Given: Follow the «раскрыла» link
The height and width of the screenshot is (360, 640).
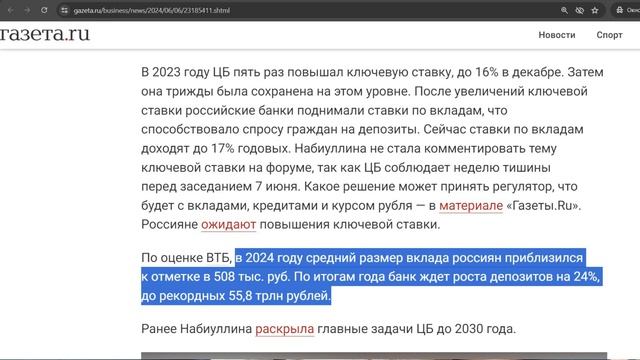Looking at the screenshot, I should point(284,329).
